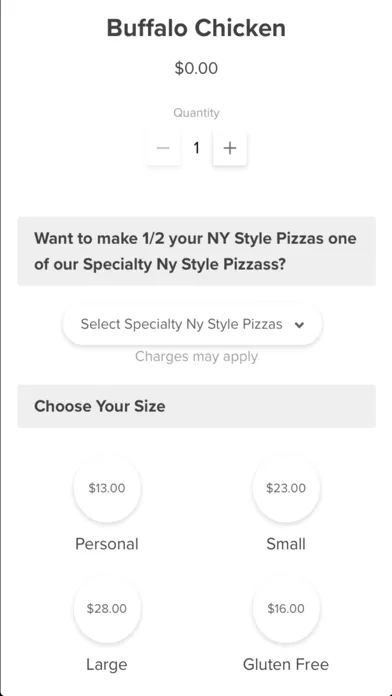Decrease quantity with the minus button
392x696 pixels.
tap(163, 148)
